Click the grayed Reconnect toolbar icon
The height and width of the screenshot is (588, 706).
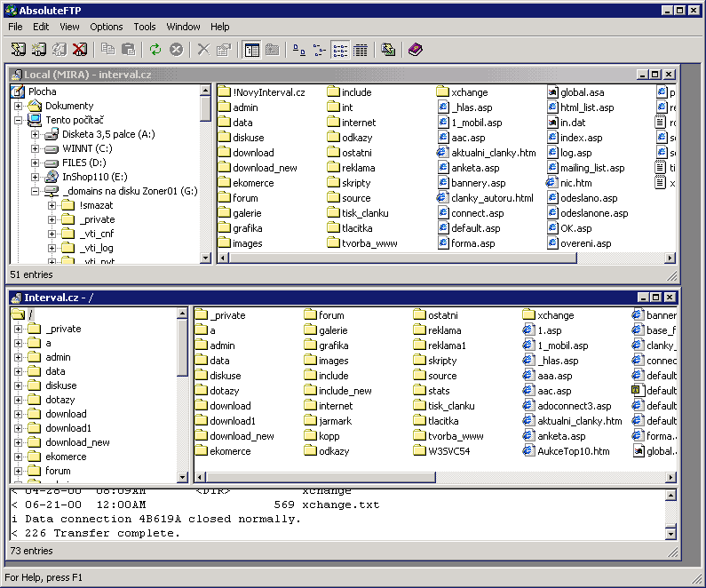[59, 50]
